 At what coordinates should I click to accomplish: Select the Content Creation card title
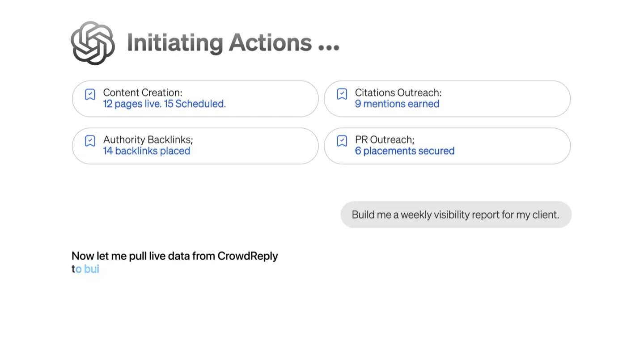(x=143, y=93)
